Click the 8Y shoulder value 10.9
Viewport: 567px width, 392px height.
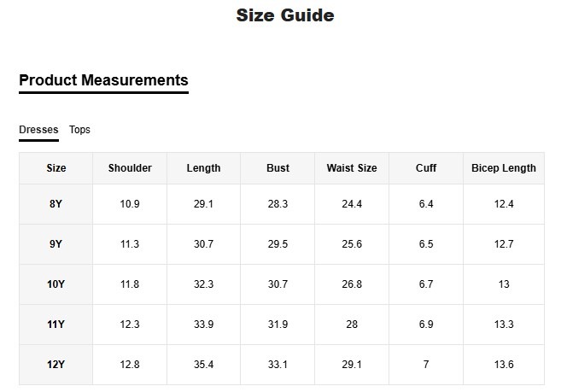pyautogui.click(x=130, y=204)
